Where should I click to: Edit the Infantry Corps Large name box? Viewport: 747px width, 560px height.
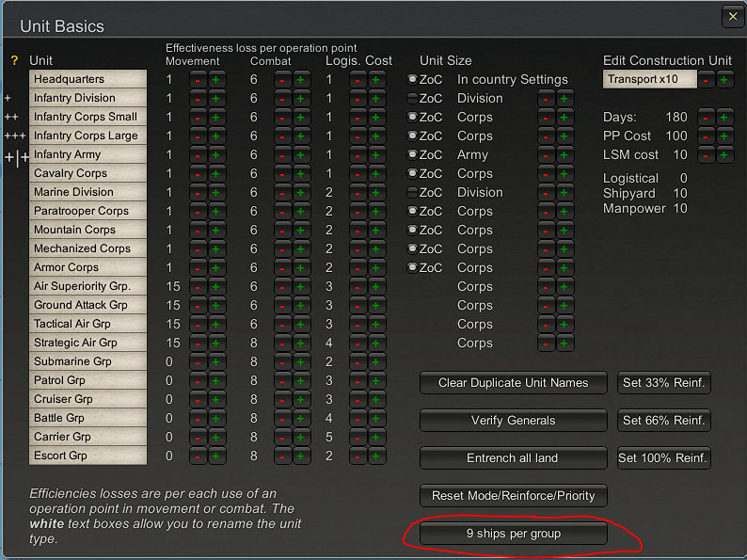click(87, 136)
